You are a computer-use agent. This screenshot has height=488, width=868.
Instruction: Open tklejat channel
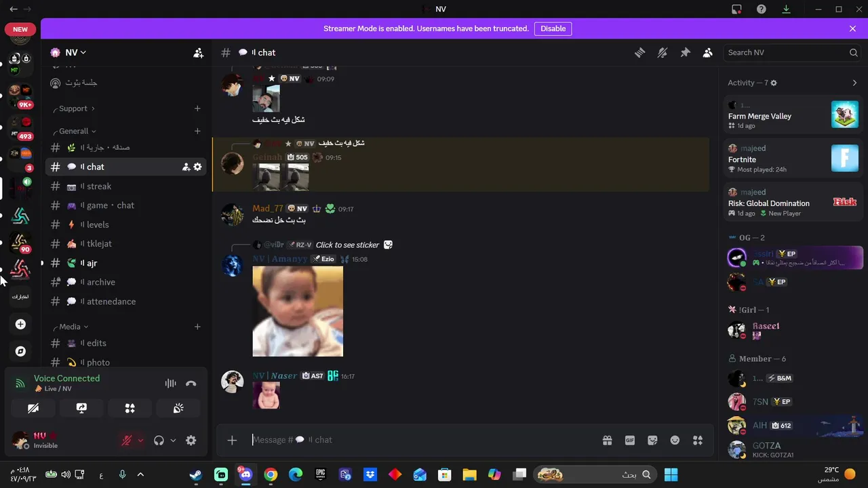pos(125,243)
